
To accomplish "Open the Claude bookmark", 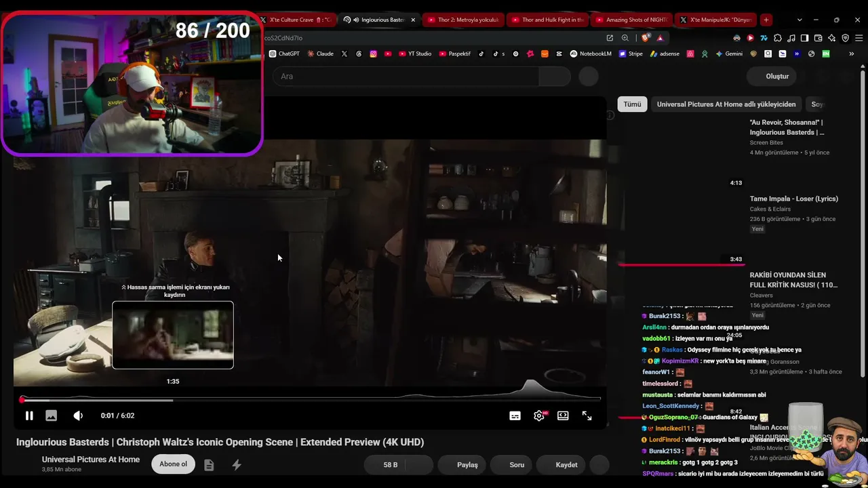I will (x=320, y=54).
